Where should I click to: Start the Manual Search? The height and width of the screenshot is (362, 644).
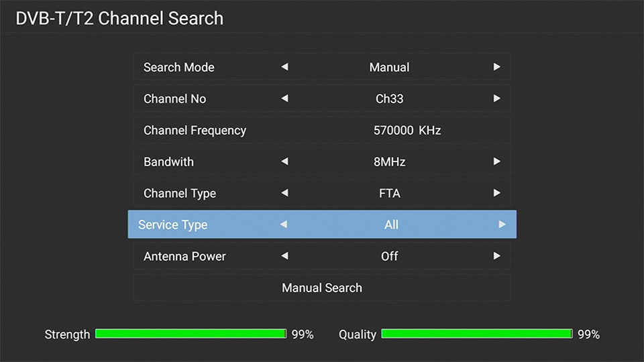[322, 288]
